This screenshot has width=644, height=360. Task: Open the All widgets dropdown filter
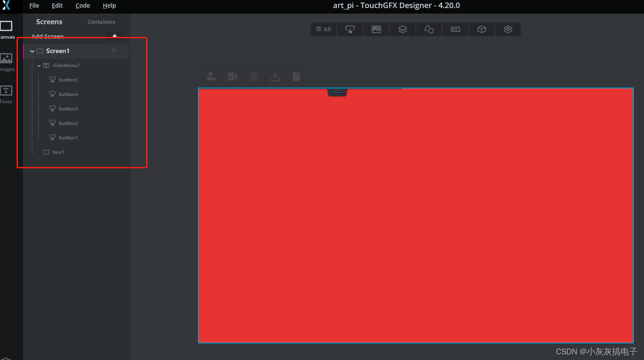(323, 29)
